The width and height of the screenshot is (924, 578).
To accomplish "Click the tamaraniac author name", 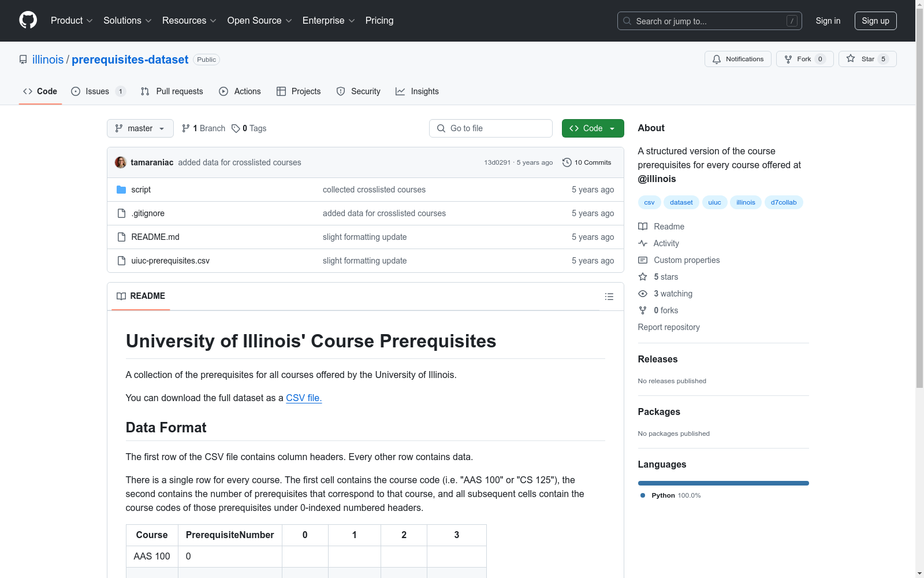I will [x=152, y=162].
